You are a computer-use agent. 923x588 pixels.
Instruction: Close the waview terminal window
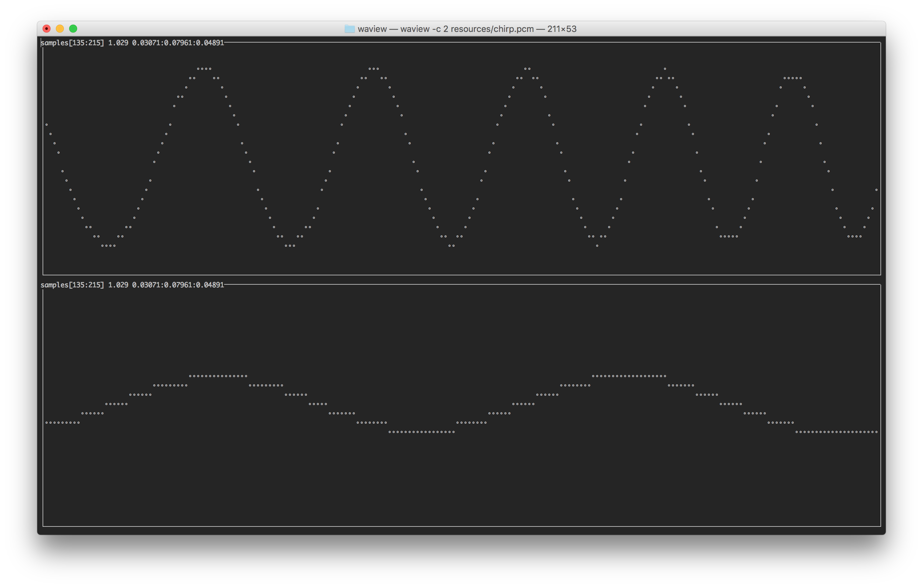pyautogui.click(x=46, y=29)
